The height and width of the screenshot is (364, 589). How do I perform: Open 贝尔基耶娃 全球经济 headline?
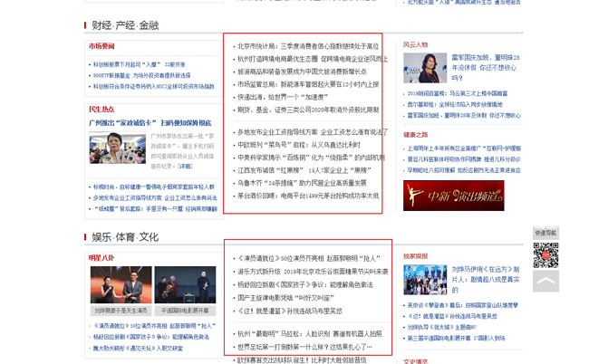coord(455,104)
